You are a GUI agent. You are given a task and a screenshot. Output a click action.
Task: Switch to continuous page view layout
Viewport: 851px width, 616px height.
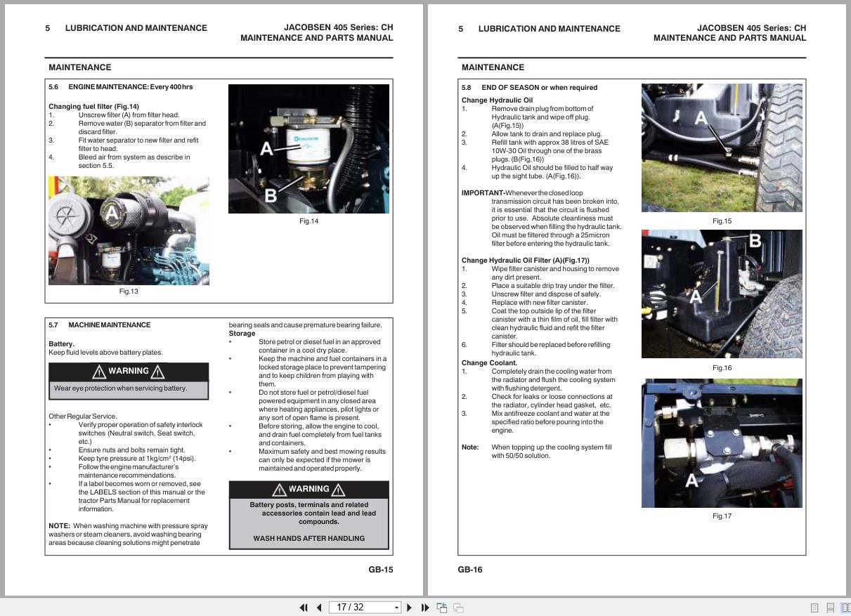click(830, 608)
